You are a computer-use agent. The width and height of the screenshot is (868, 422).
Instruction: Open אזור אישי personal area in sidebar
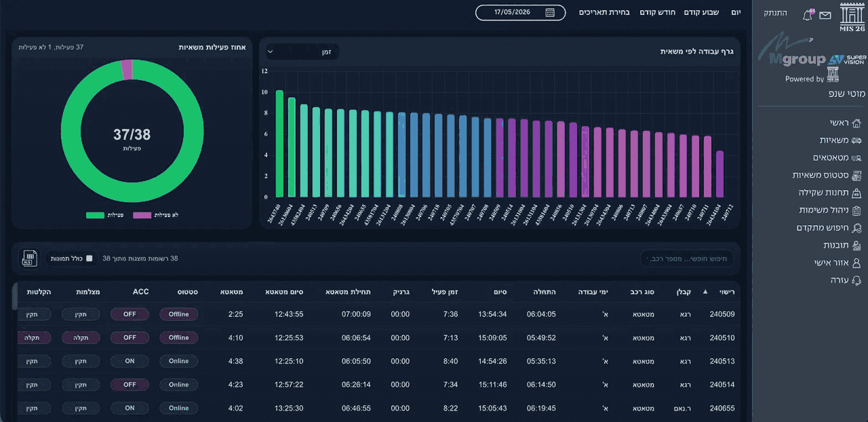pos(837,263)
